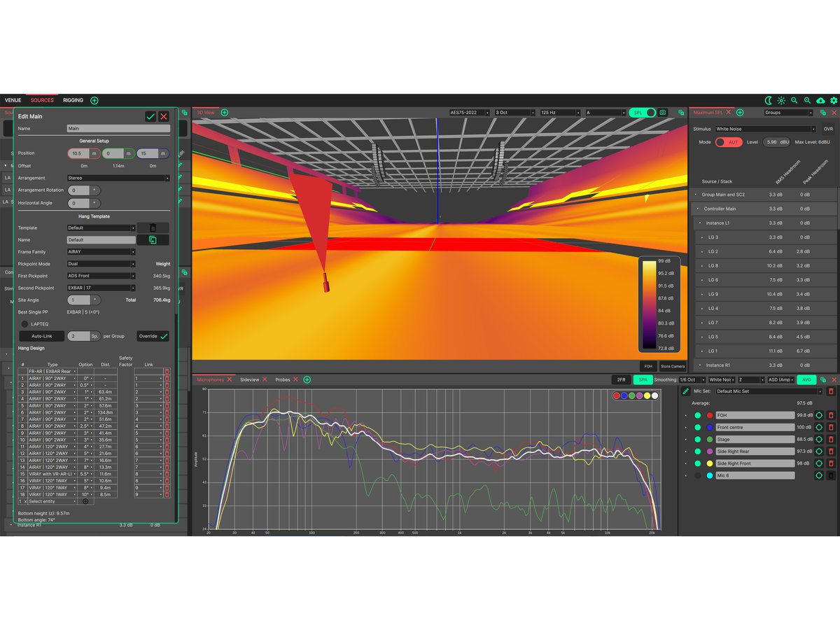
Task: Switch to dark mode with moon icon
Action: coord(768,101)
